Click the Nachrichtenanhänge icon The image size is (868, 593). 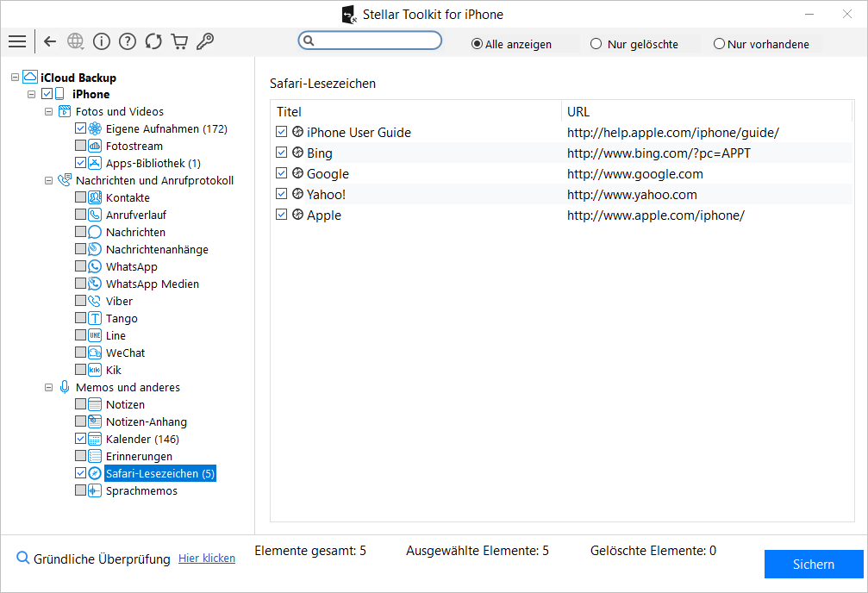point(95,249)
